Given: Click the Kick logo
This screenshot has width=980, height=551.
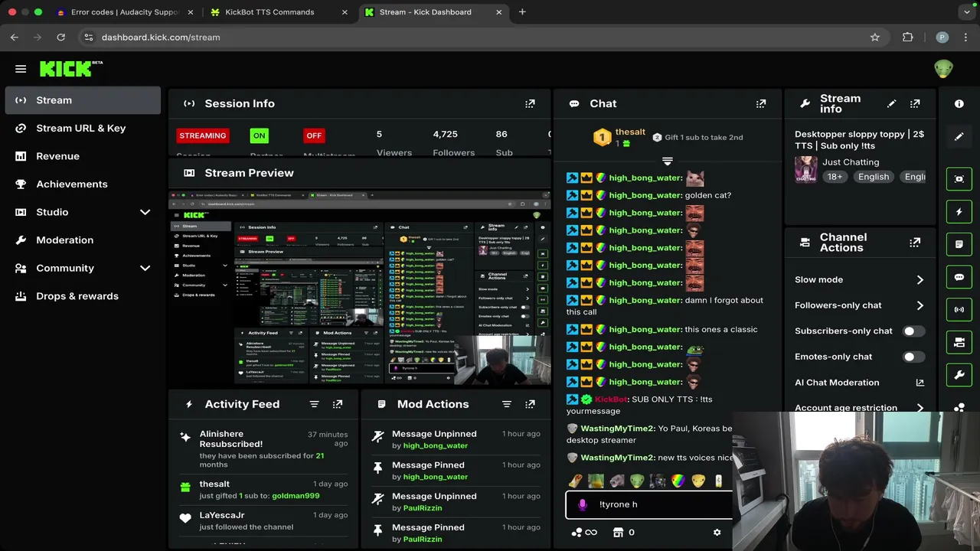Looking at the screenshot, I should coord(70,69).
